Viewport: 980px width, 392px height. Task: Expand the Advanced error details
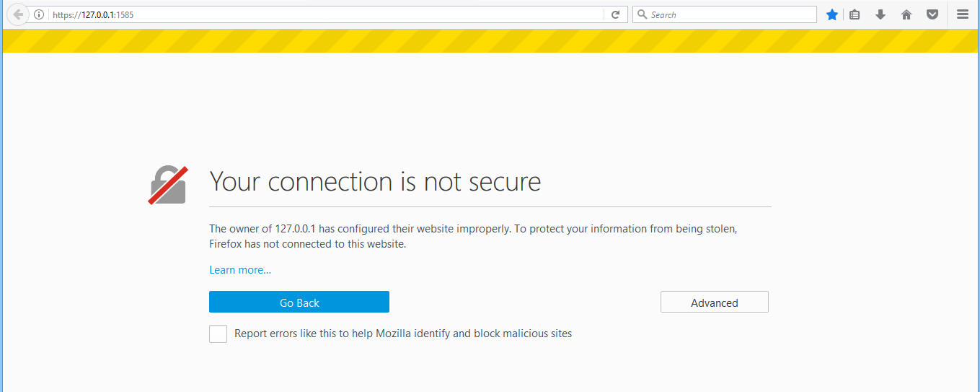714,302
